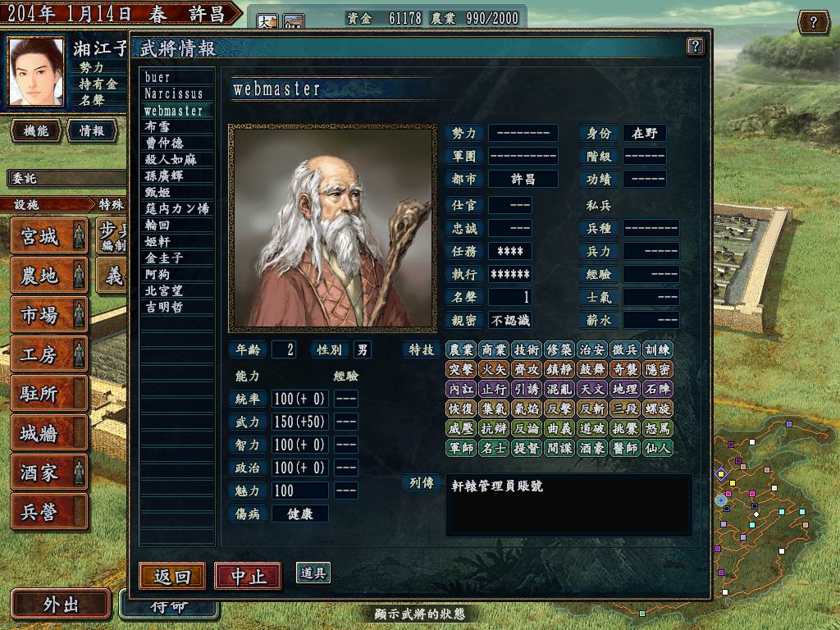Screen dimensions: 840x630
Task: Click the 軍師 skill icon
Action: [x=461, y=448]
